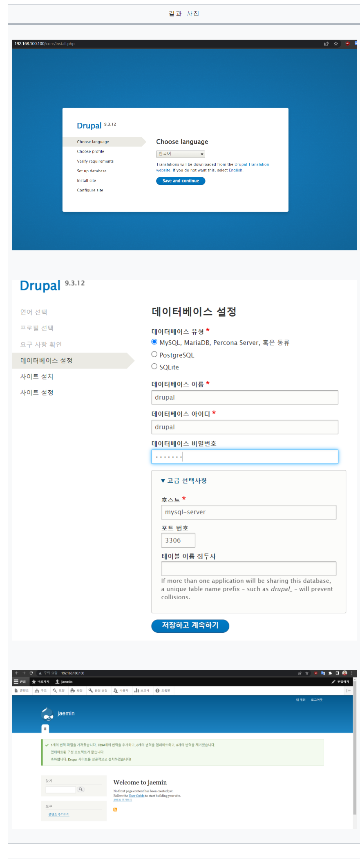The image size is (360, 868).
Task: Select the PostgreSQL radio button
Action: [154, 354]
